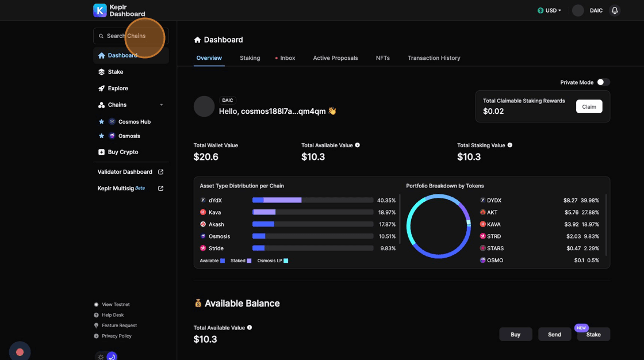Open the notifications bell icon
The image size is (644, 360).
(x=615, y=10)
